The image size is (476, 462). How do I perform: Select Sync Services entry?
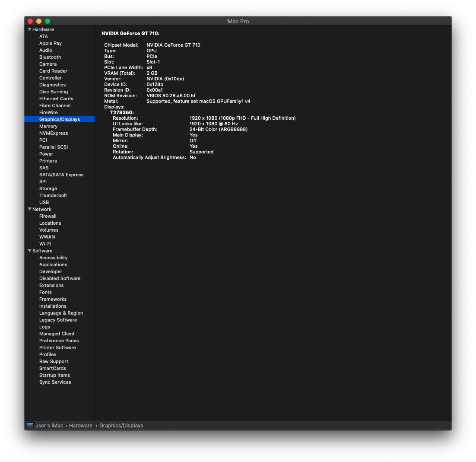coord(55,382)
